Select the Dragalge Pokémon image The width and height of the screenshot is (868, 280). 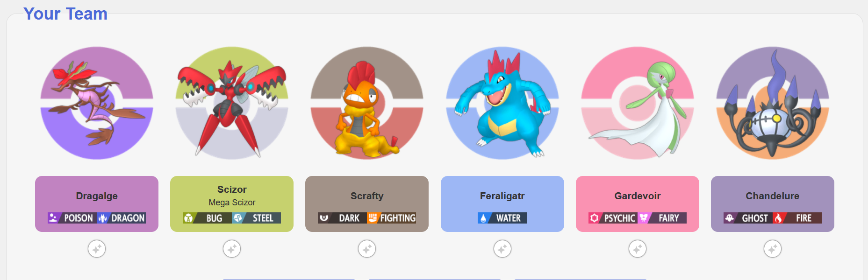tap(97, 103)
